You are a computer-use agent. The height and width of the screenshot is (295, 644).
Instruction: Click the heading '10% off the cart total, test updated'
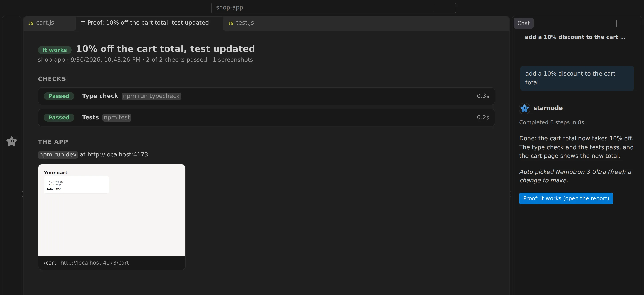click(x=165, y=49)
